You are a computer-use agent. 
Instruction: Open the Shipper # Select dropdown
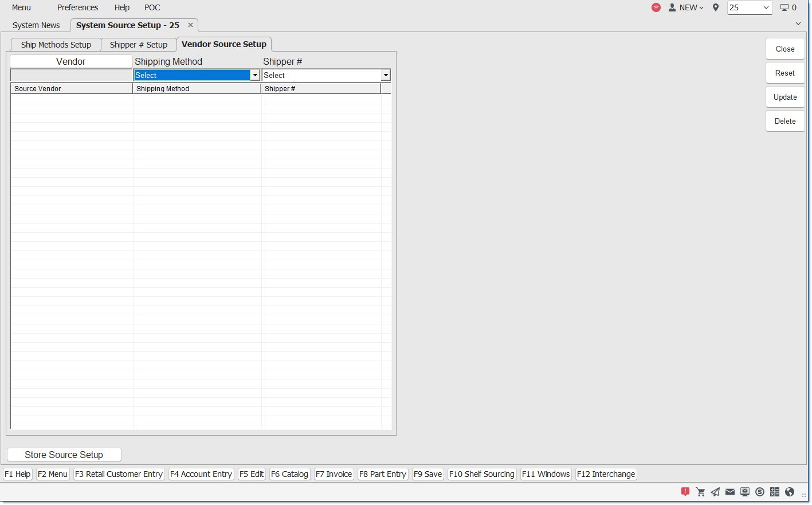click(386, 76)
